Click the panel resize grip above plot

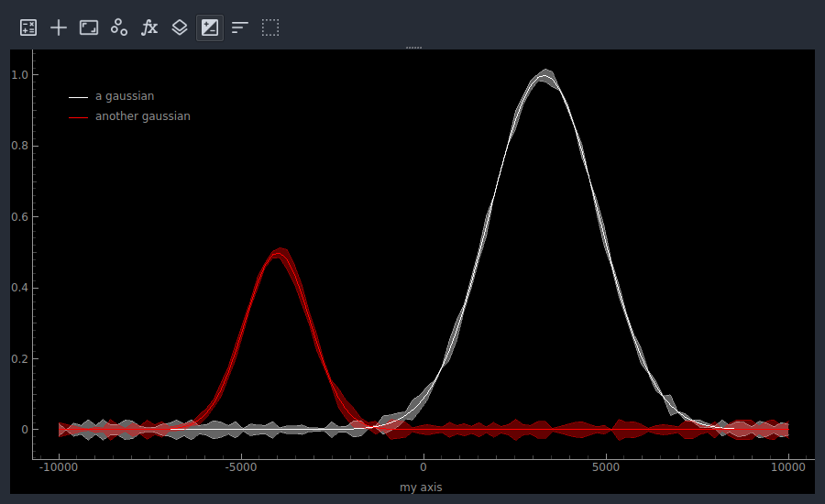point(413,48)
